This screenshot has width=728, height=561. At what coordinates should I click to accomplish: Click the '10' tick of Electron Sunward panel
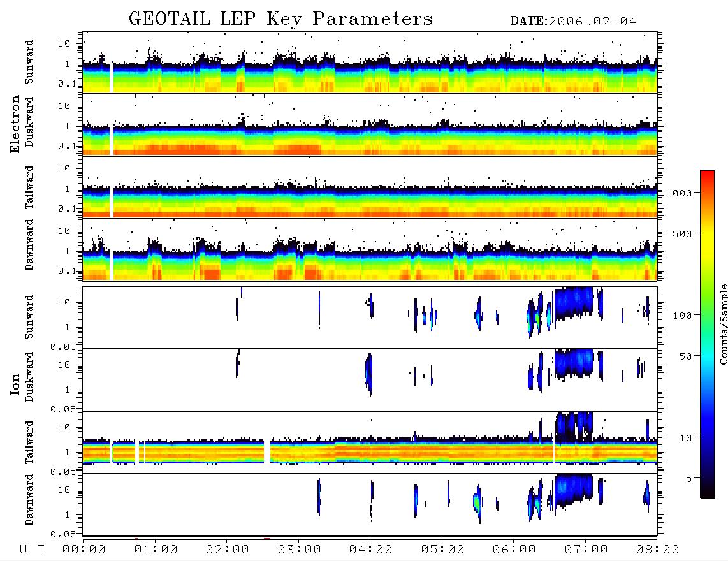[64, 43]
